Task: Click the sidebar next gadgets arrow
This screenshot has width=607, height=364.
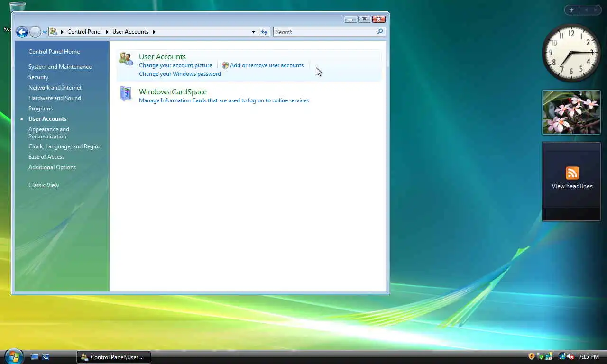Action: (x=596, y=10)
